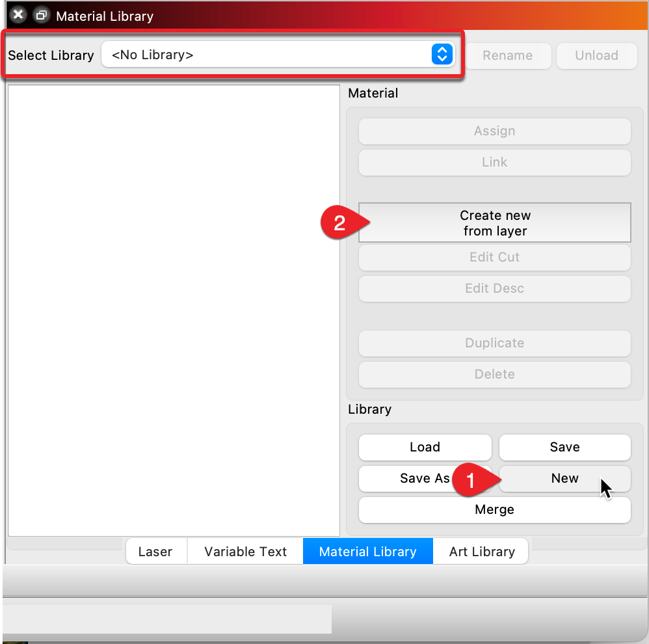649x644 pixels.
Task: Click the Edit Desc button
Action: coord(494,289)
